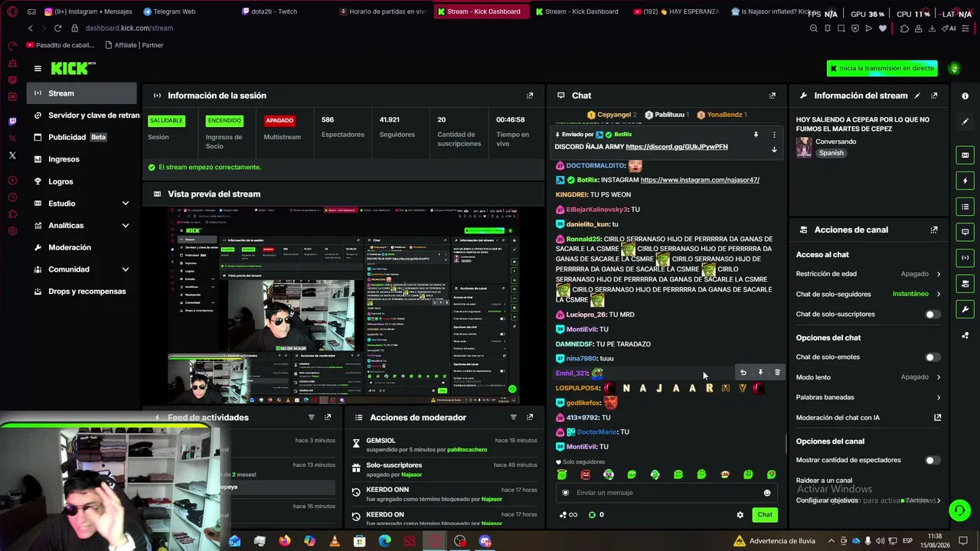
Task: Toggle Chat de solo-suscriptores switch
Action: (x=932, y=315)
